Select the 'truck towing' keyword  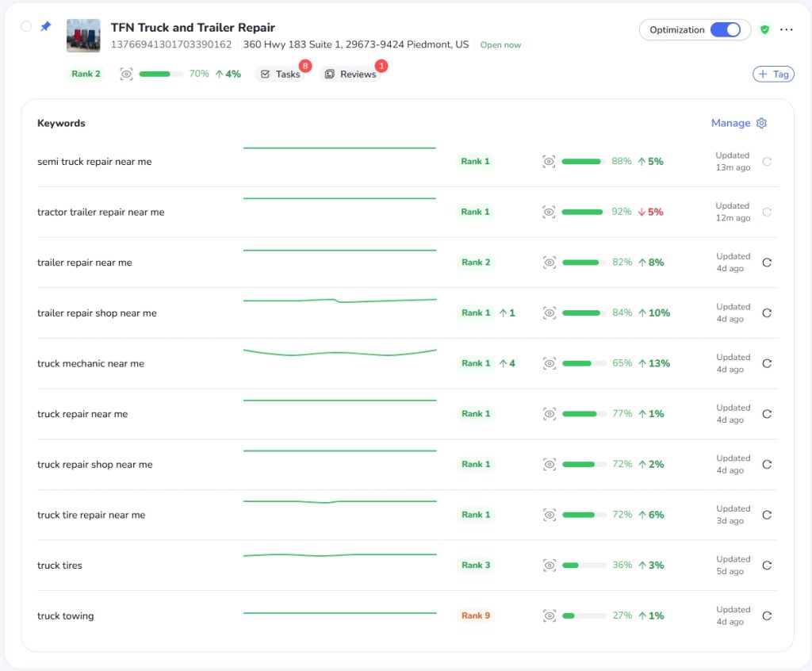(65, 615)
